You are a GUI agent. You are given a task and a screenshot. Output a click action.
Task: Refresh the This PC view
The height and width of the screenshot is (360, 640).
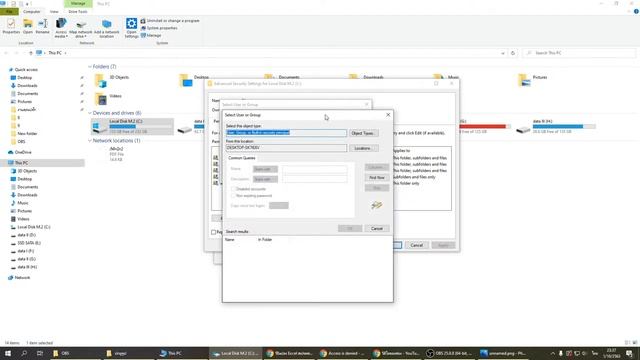click(513, 53)
